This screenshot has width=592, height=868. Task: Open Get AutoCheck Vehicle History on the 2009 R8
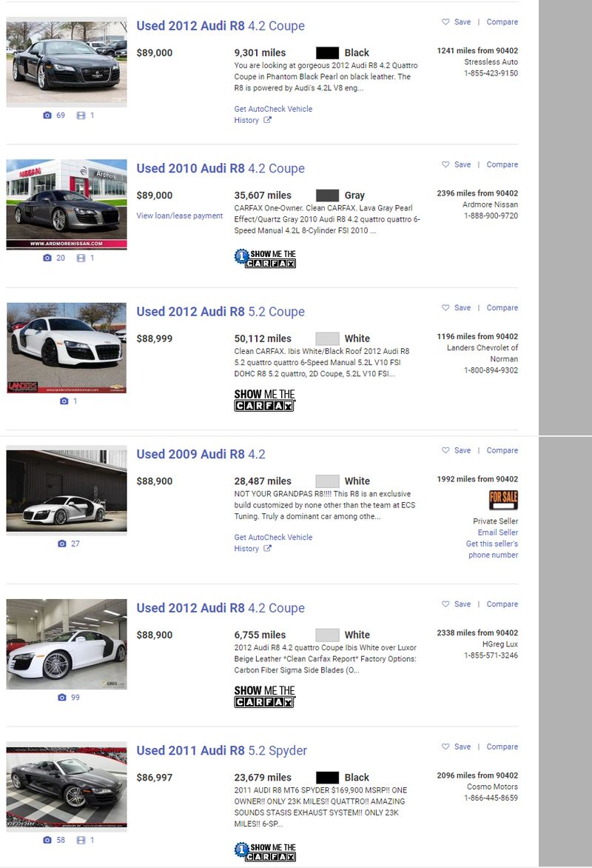click(273, 543)
